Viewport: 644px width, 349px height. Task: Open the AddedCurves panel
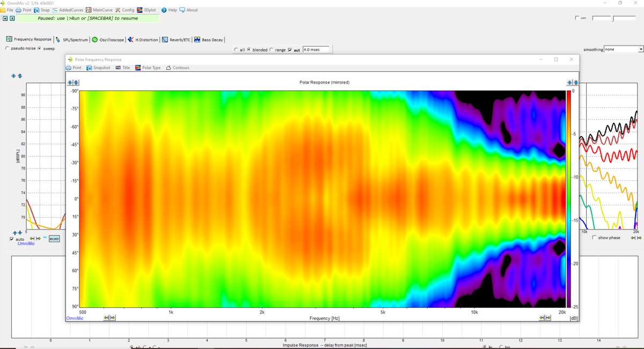[69, 10]
